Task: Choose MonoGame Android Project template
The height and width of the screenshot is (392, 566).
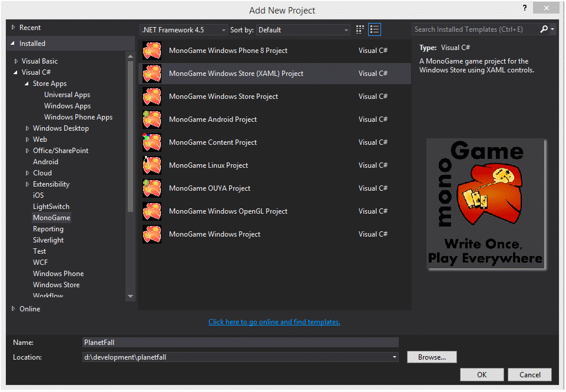Action: point(274,119)
